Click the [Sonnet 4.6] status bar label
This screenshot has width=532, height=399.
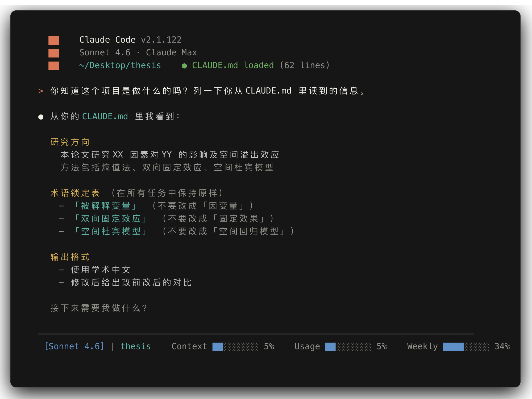[x=74, y=346]
